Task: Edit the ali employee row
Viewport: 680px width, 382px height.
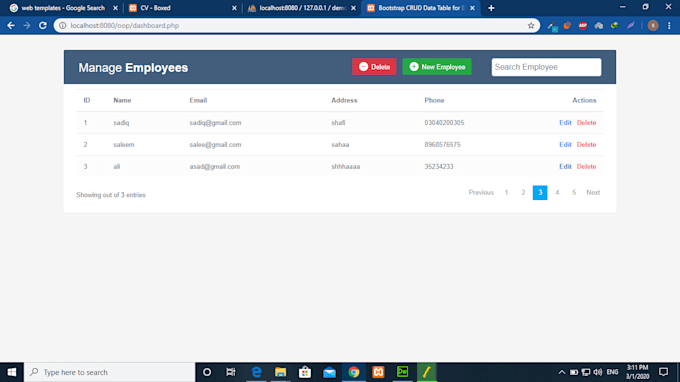Action: click(x=565, y=167)
